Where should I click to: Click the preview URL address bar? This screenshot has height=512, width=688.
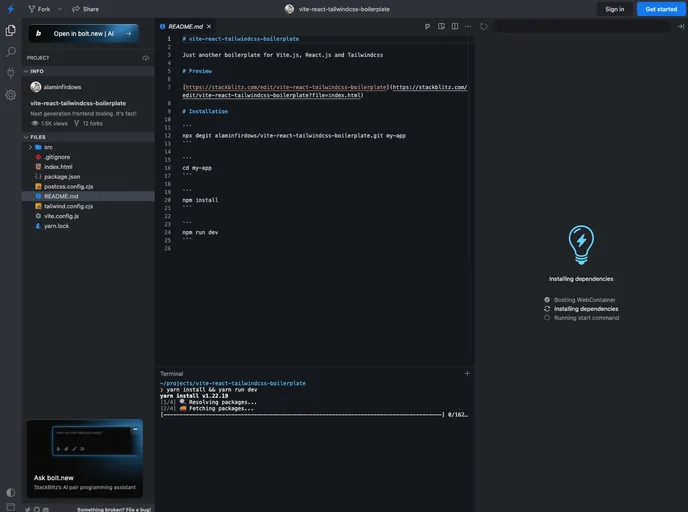[x=580, y=26]
